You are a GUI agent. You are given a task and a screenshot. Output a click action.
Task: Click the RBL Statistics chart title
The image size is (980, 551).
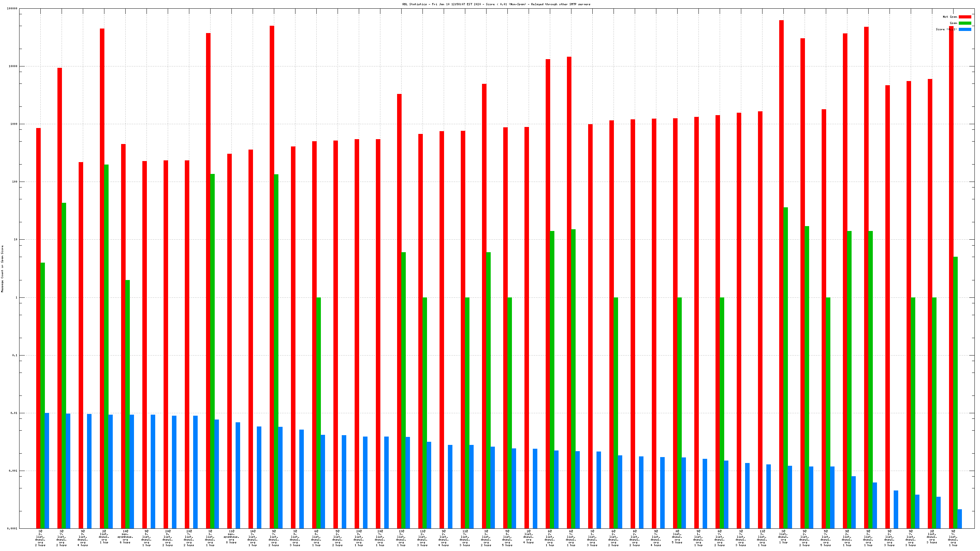pos(496,4)
